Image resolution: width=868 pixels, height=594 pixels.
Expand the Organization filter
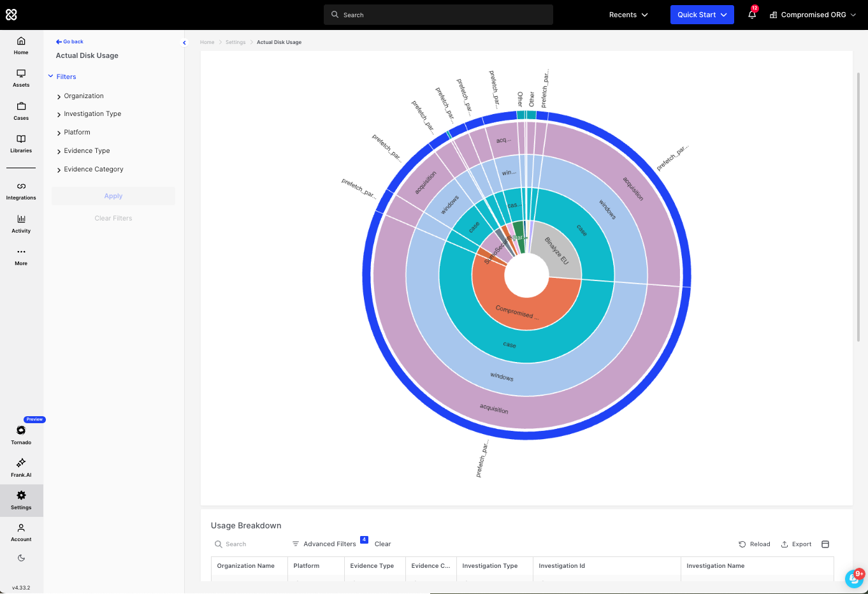click(x=83, y=96)
